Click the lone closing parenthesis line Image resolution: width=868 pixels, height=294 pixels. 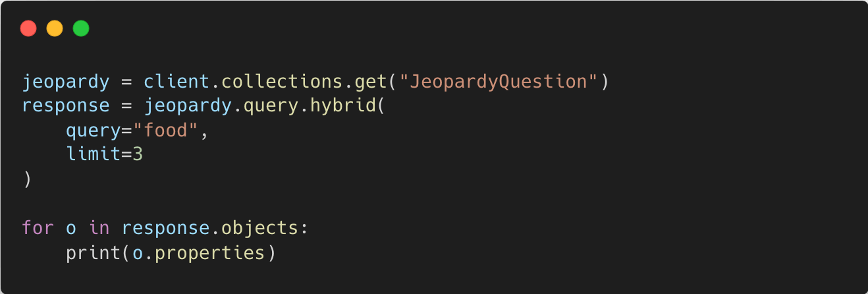(27, 179)
